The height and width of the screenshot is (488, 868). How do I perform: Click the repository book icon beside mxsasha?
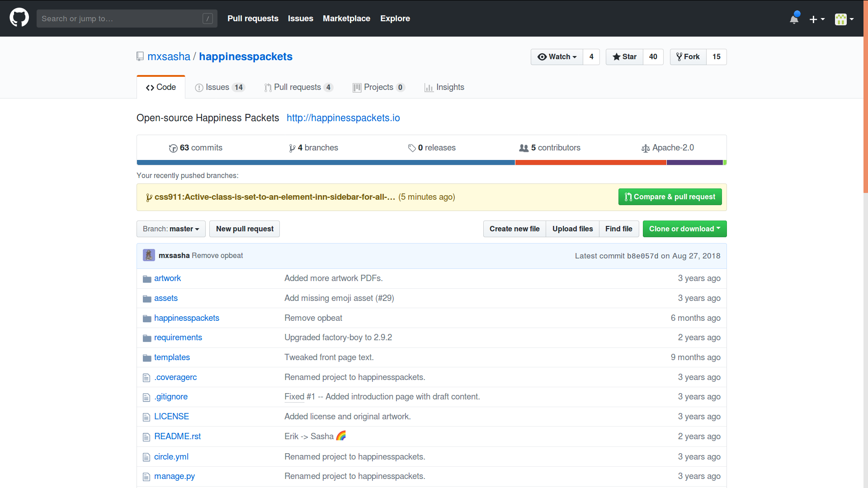coord(140,56)
